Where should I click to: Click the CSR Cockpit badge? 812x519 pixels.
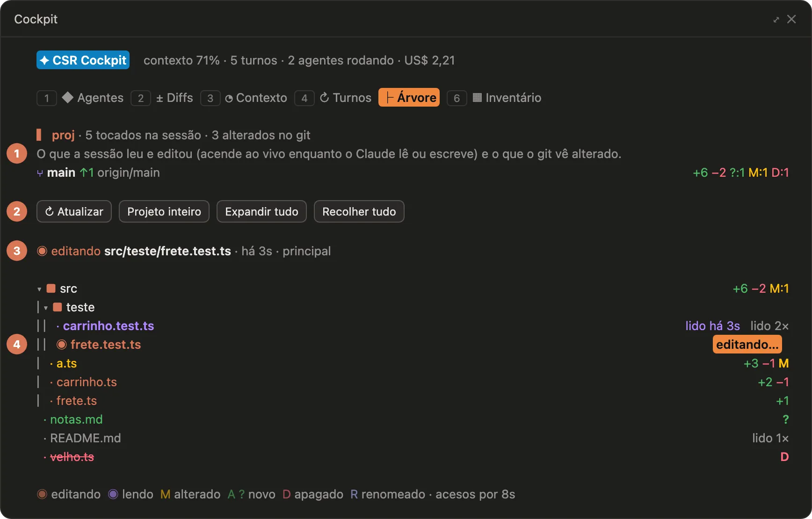(x=83, y=60)
